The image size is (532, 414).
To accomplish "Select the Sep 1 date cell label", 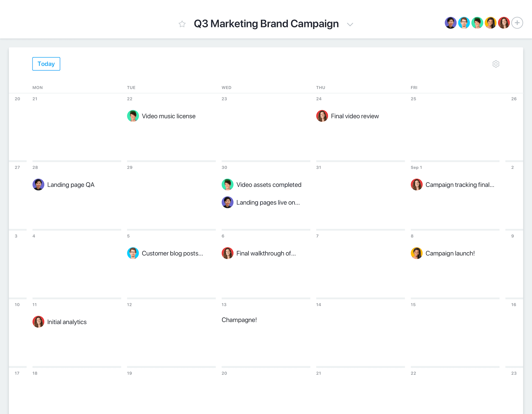I will [x=416, y=167].
